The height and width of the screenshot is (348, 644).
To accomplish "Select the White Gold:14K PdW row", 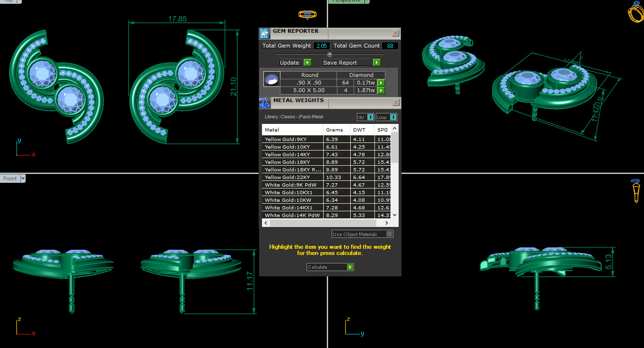I will (x=327, y=215).
